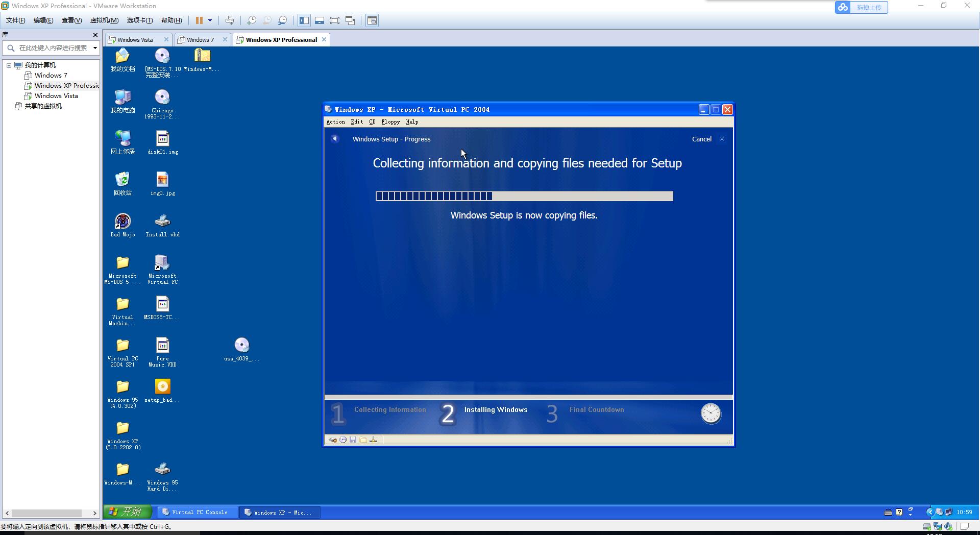Toggle the thumbnail bar view icon

320,20
